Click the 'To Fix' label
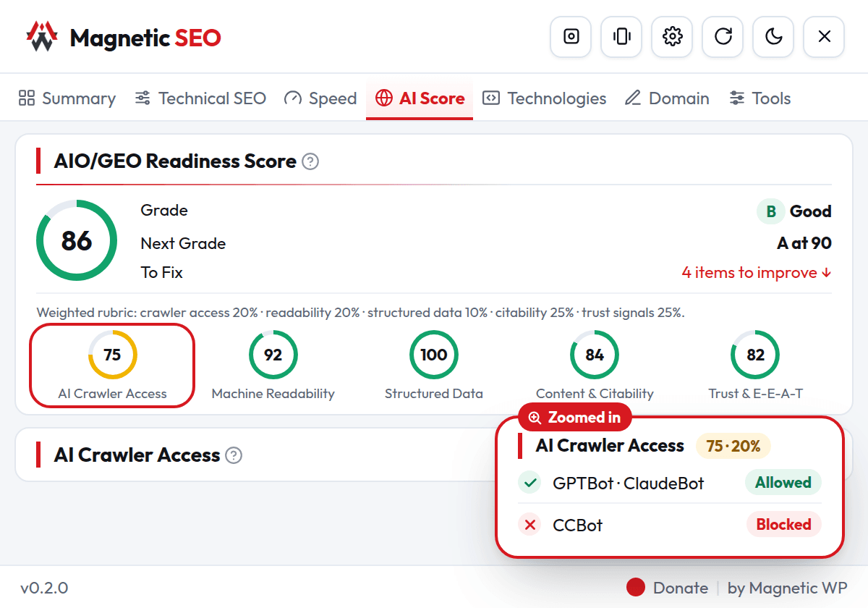The height and width of the screenshot is (608, 868). tap(161, 273)
